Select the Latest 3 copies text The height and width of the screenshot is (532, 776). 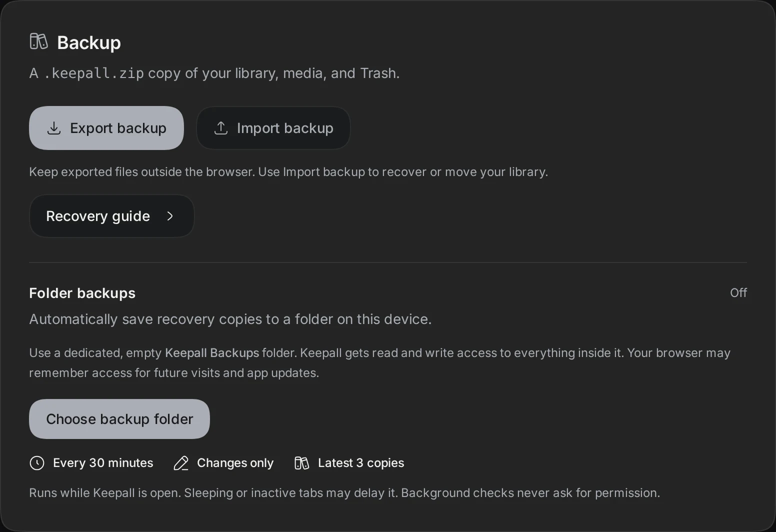coord(361,463)
